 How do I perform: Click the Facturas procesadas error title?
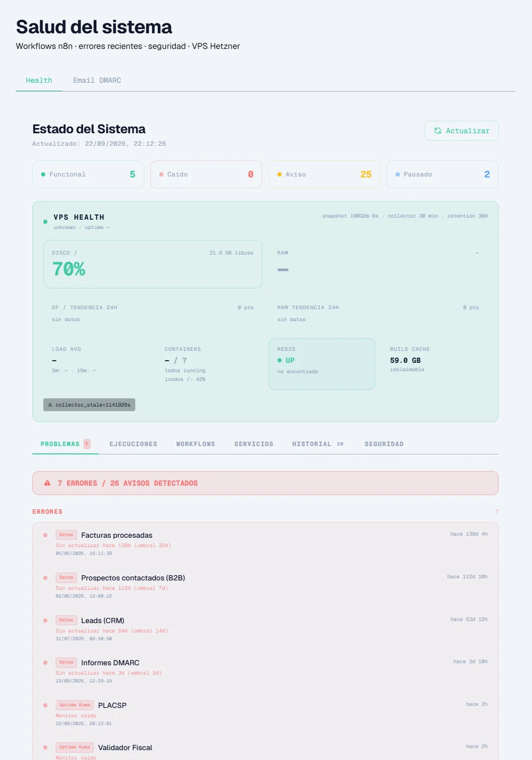click(x=117, y=535)
